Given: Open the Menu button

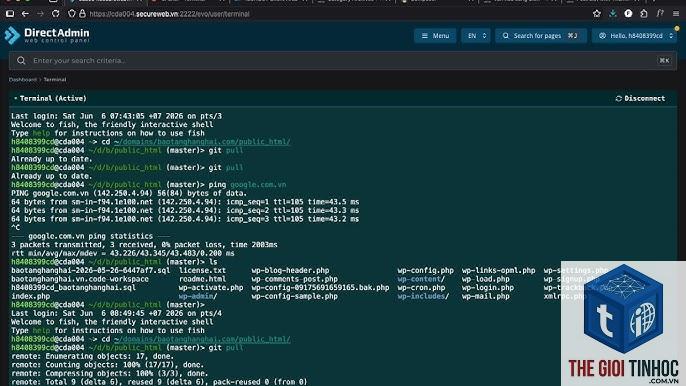Looking at the screenshot, I should point(435,36).
